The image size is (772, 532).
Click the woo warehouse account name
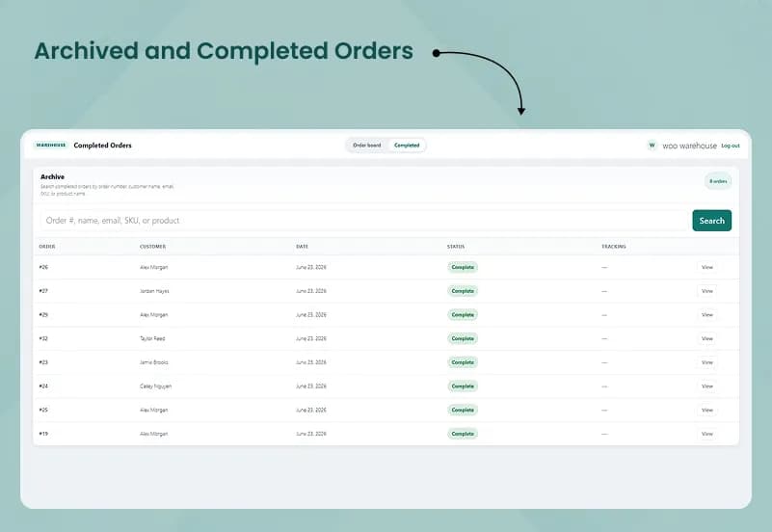pyautogui.click(x=689, y=146)
